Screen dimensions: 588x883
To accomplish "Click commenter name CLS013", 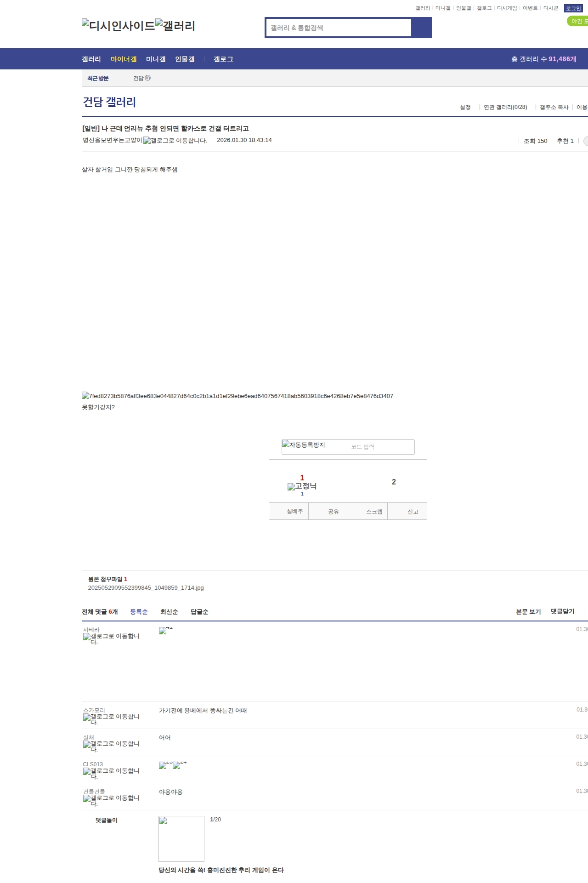I will [x=93, y=764].
